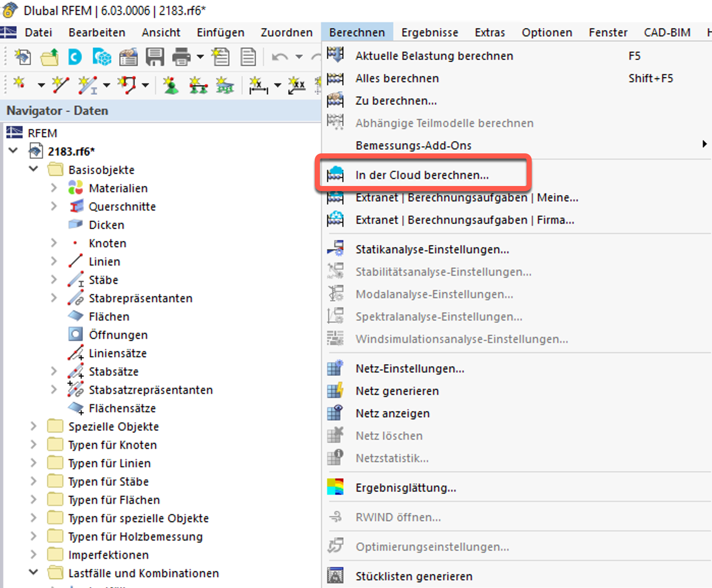Screen dimensions: 712x588
Task: Open Extranet Berechnungsaufgaben Meine...
Action: pyautogui.click(x=517, y=197)
